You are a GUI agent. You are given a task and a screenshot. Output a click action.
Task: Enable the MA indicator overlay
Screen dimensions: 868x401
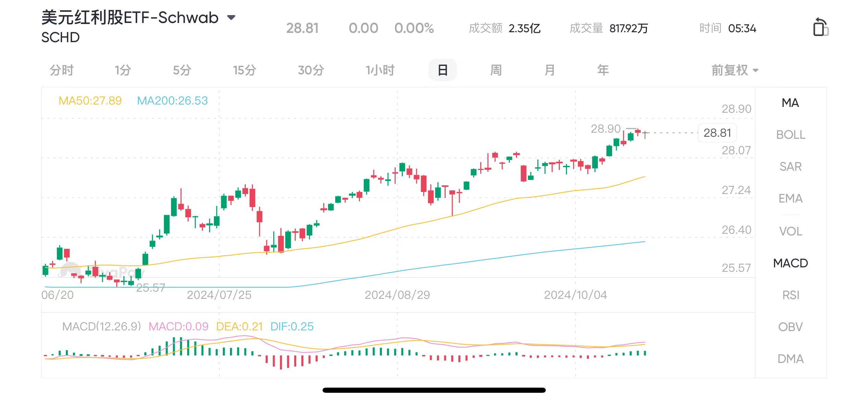[790, 103]
